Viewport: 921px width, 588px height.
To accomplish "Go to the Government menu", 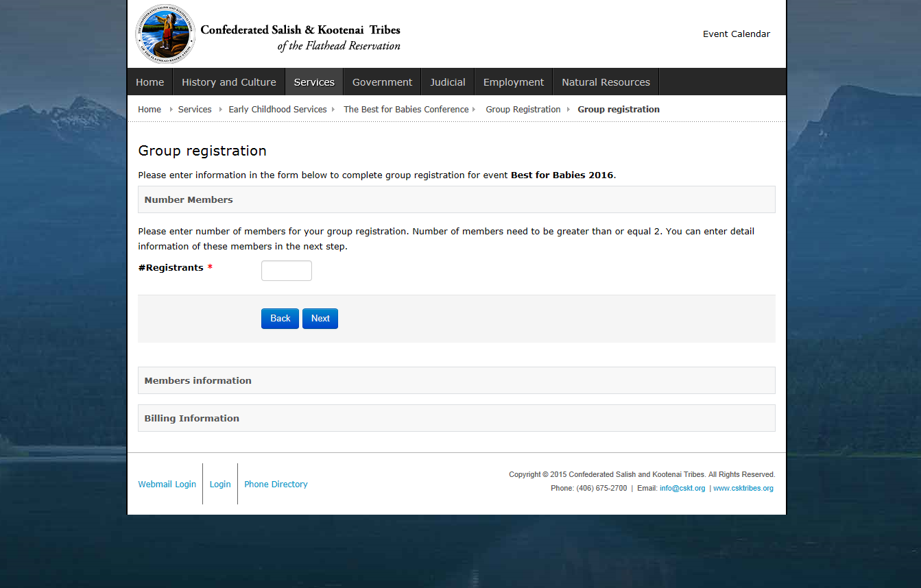I will pos(382,82).
